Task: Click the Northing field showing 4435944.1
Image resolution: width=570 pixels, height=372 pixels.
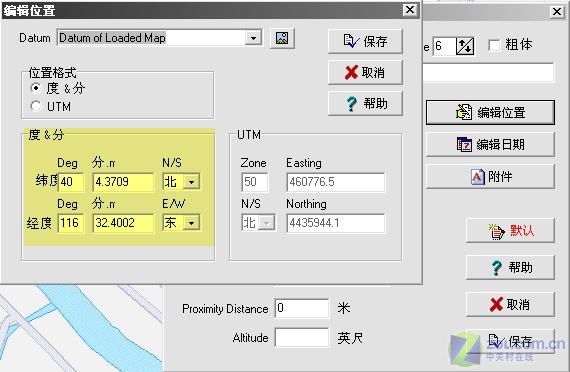Action: tap(335, 223)
